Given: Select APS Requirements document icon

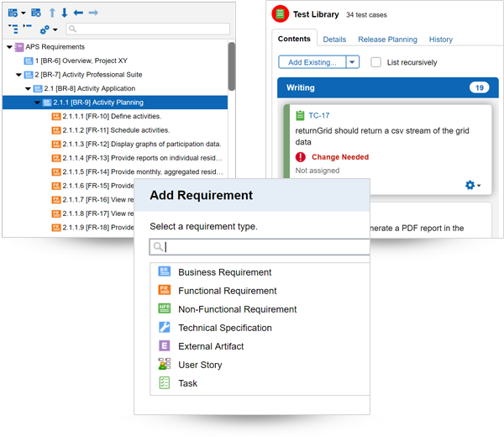Looking at the screenshot, I should tap(19, 47).
